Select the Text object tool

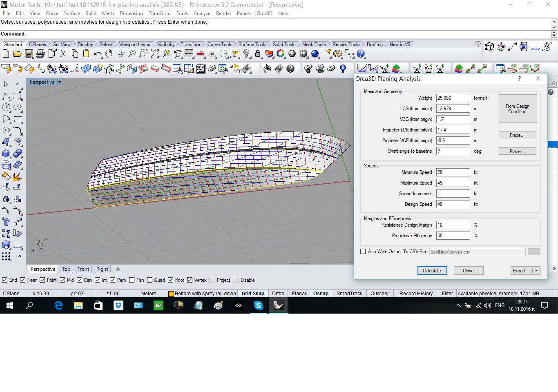tap(6, 222)
